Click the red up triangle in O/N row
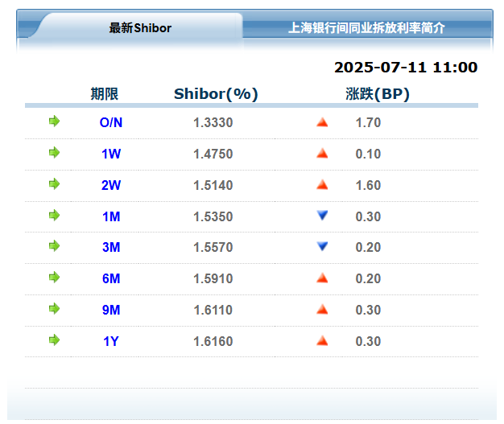The image size is (504, 424). 322,122
